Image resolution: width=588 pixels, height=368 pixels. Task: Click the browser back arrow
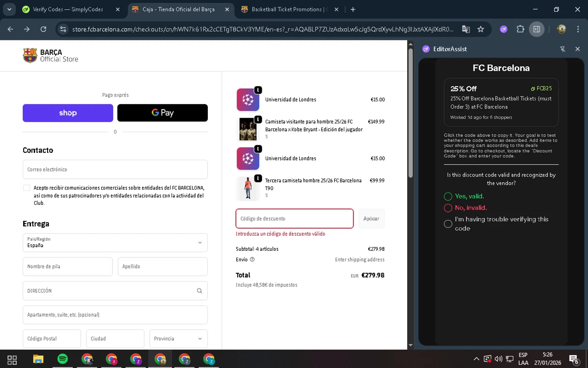[x=11, y=29]
